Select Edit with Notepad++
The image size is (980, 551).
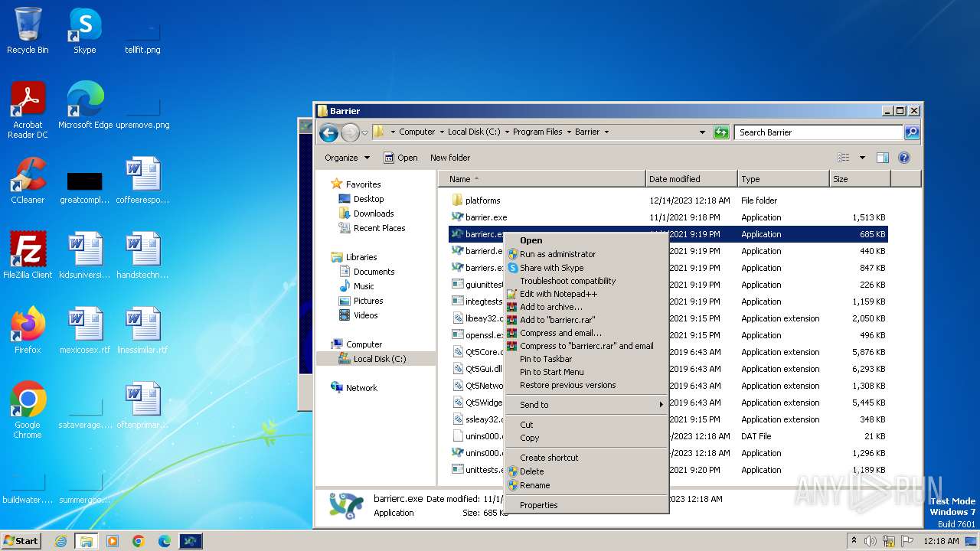(x=586, y=294)
